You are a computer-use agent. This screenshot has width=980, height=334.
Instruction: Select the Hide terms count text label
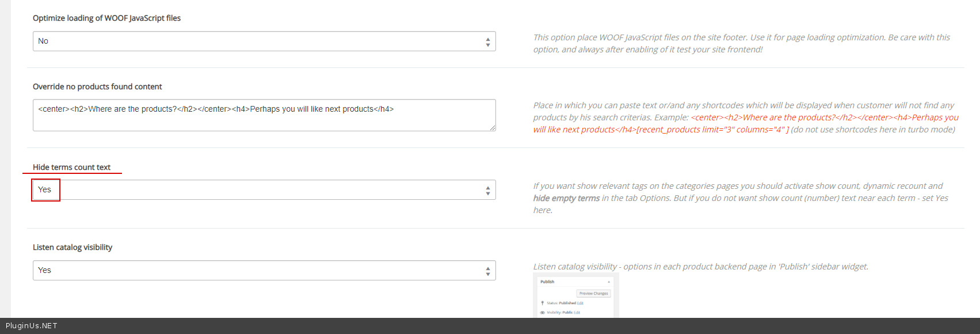71,168
